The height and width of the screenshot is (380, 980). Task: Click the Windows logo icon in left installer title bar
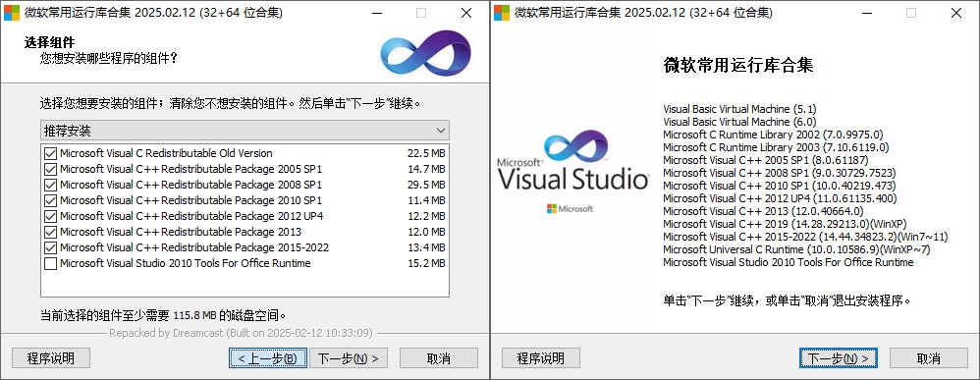pyautogui.click(x=12, y=13)
